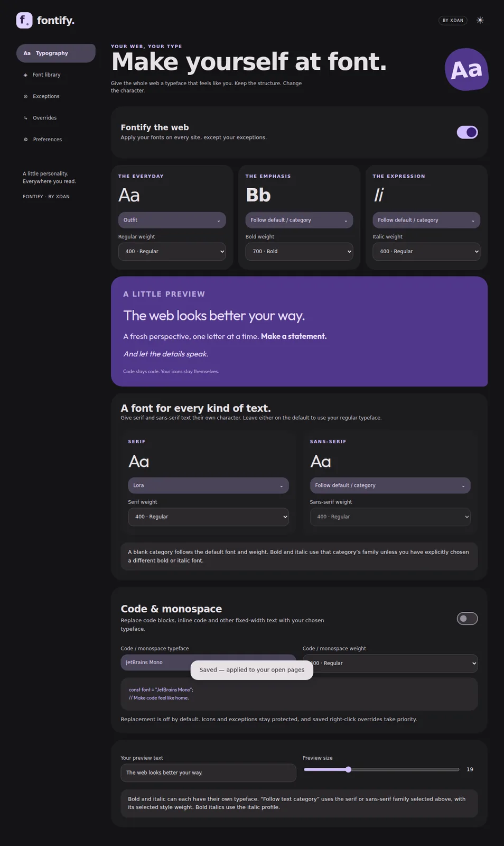Image resolution: width=504 pixels, height=846 pixels.
Task: Click the 'FONTIFY · BY XDAN' sidebar footer text
Action: [46, 197]
